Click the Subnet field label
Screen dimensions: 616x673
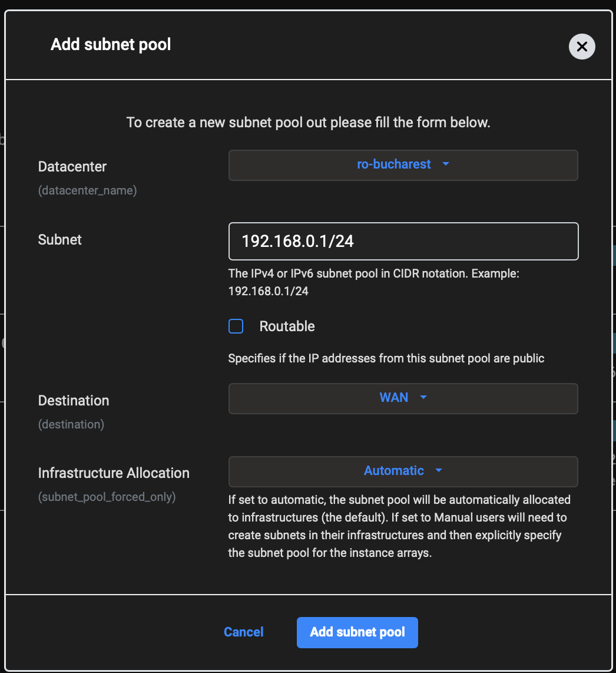[59, 239]
